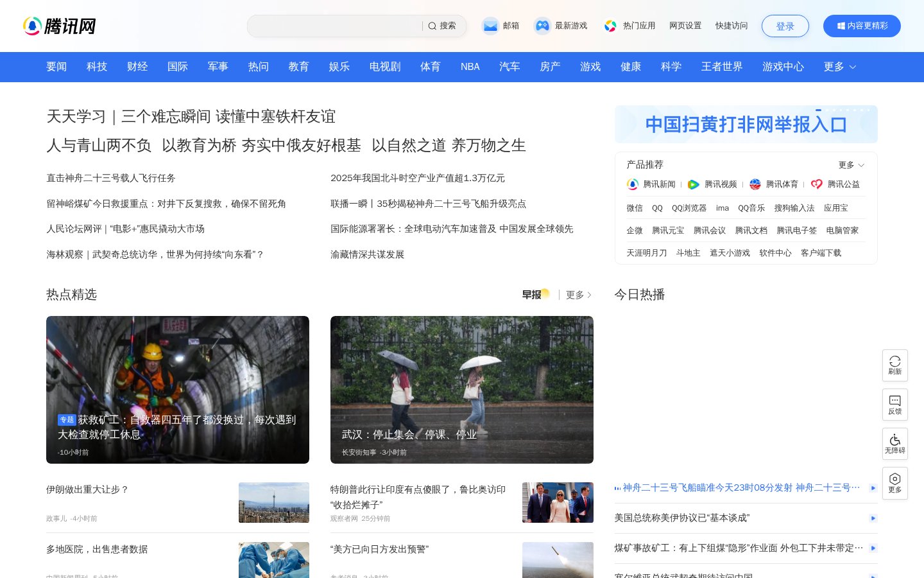Open the 邮箱 mail icon
This screenshot has height=578, width=924.
(490, 26)
